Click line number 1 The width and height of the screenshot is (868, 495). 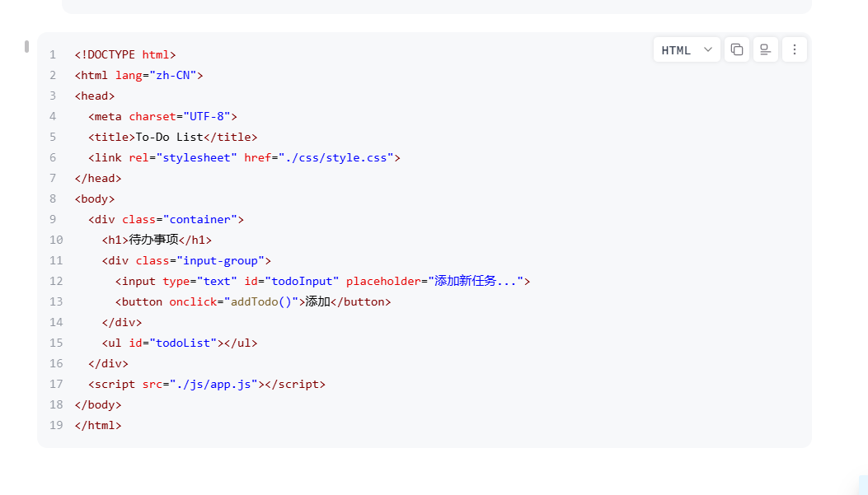coord(53,54)
